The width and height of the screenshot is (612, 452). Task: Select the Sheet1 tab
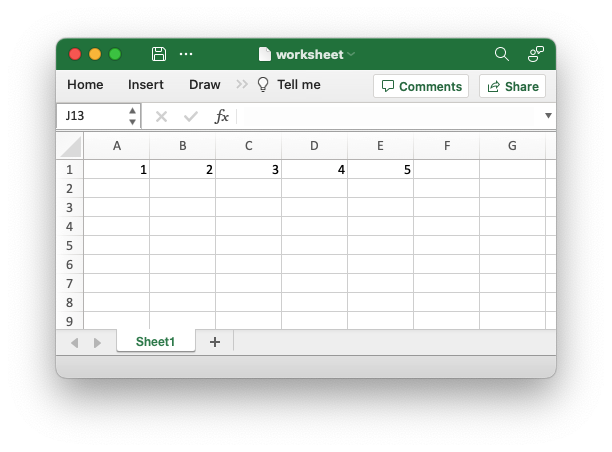coord(155,342)
